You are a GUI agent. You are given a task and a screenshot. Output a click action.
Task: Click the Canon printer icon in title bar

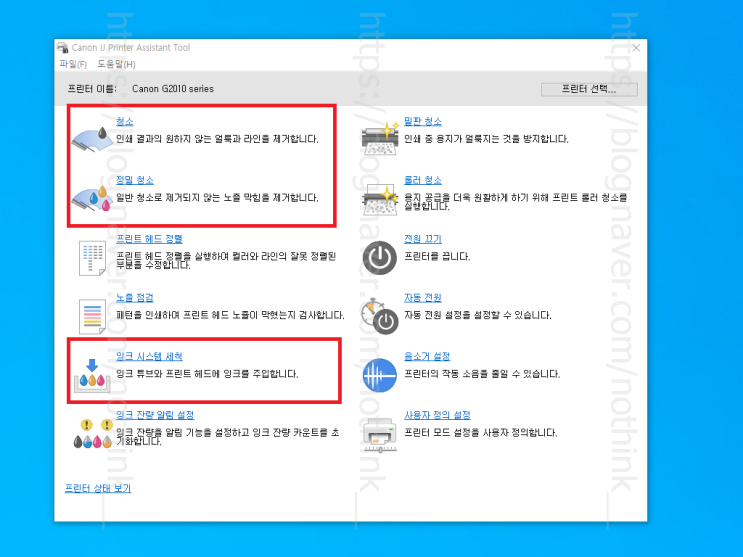(x=63, y=48)
